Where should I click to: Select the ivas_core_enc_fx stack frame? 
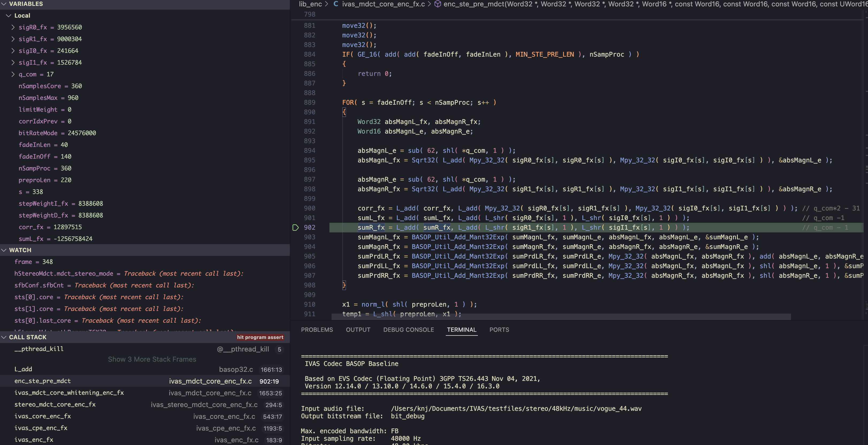pos(43,416)
